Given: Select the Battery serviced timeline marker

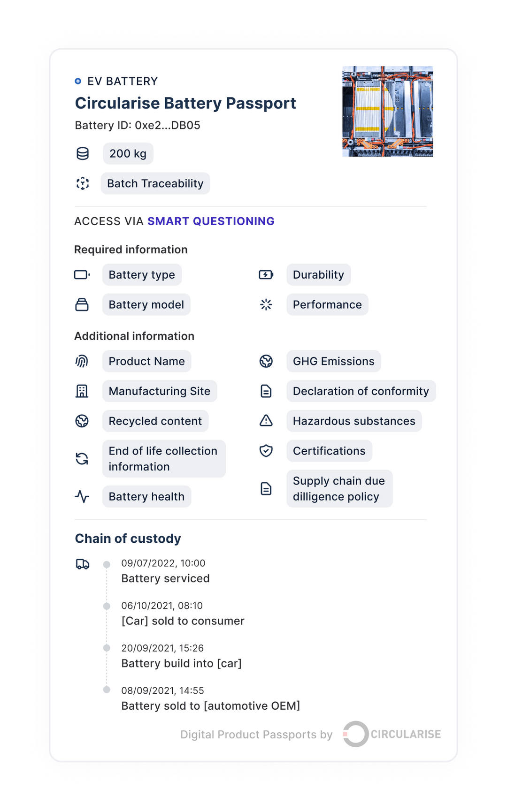Looking at the screenshot, I should pos(107,564).
